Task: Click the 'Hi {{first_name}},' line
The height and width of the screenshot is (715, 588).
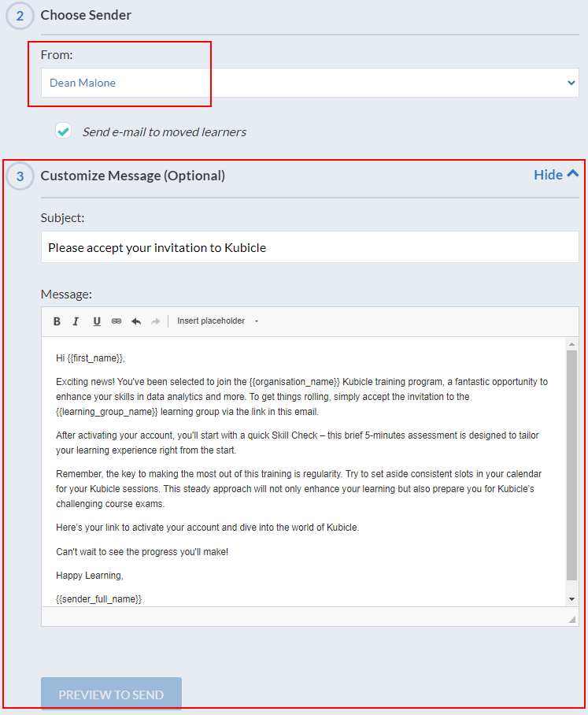Action: pyautogui.click(x=91, y=358)
